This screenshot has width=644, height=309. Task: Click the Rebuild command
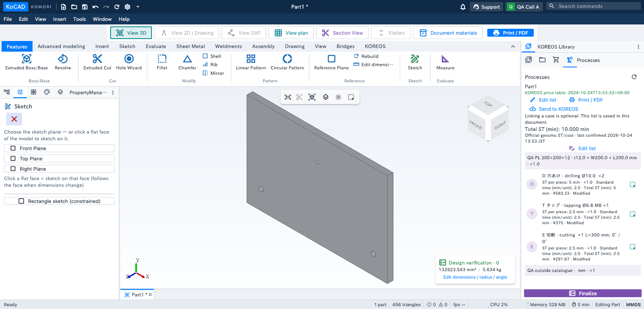coord(366,56)
